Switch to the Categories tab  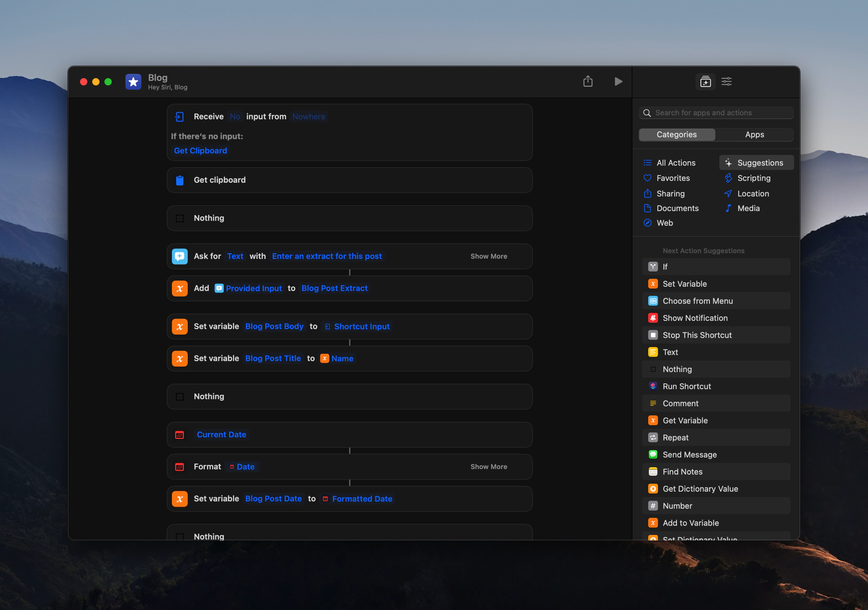pyautogui.click(x=677, y=134)
